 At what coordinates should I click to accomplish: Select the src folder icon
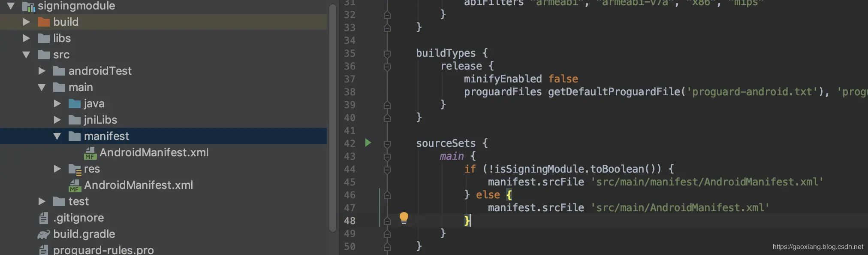point(44,55)
